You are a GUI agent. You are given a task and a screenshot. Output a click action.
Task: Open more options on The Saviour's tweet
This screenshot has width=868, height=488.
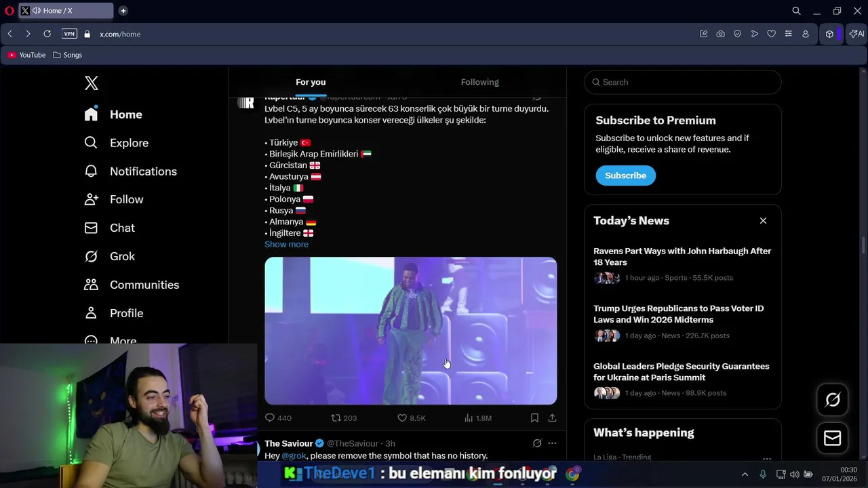pyautogui.click(x=552, y=443)
